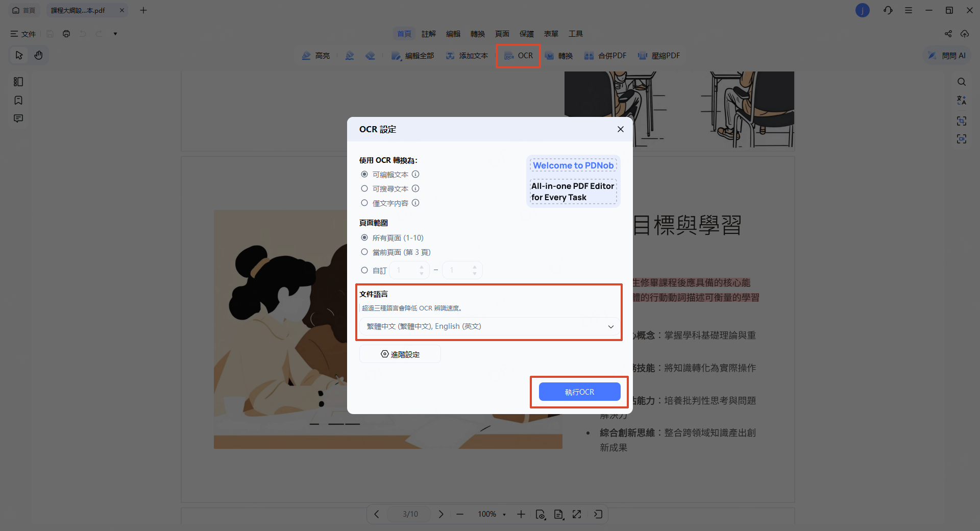The width and height of the screenshot is (980, 531).
Task: Open the top-right three-line main menu
Action: (909, 10)
